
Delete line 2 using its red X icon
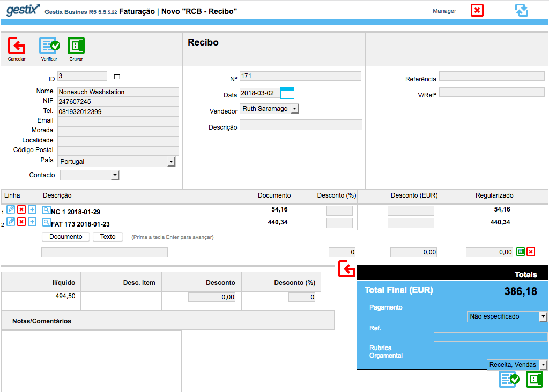pyautogui.click(x=21, y=222)
